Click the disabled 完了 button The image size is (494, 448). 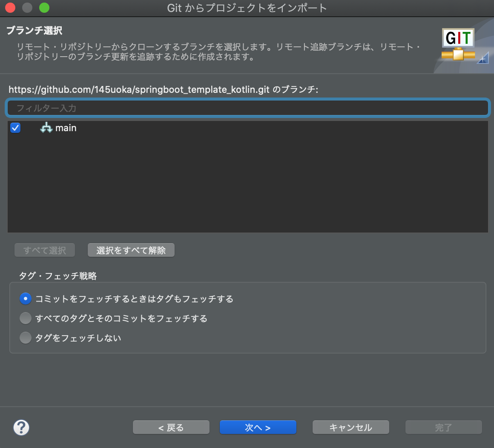coord(443,427)
